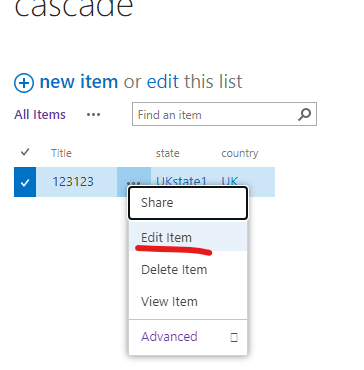
Task: Click the new item link
Action: click(x=79, y=82)
